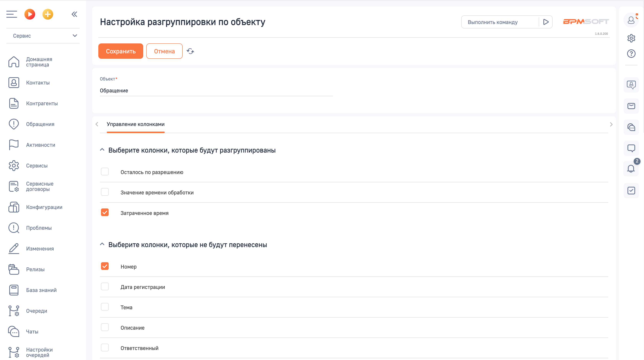The height and width of the screenshot is (360, 644).
Task: Open the feed messages icon on right
Action: [631, 148]
